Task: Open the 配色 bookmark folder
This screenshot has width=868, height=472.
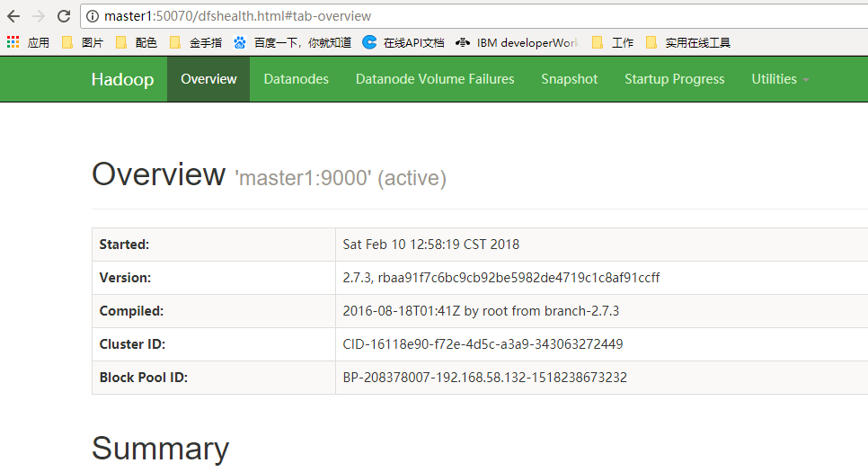Action: click(x=137, y=42)
